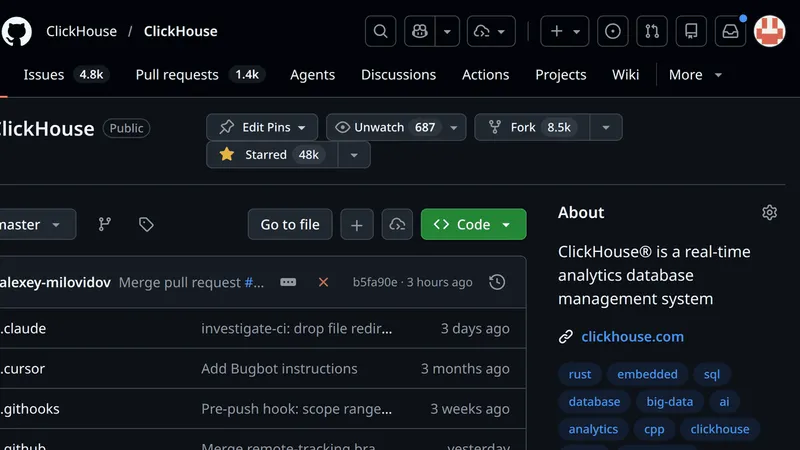Open commit history clock icon
This screenshot has width=800, height=450.
click(x=497, y=282)
